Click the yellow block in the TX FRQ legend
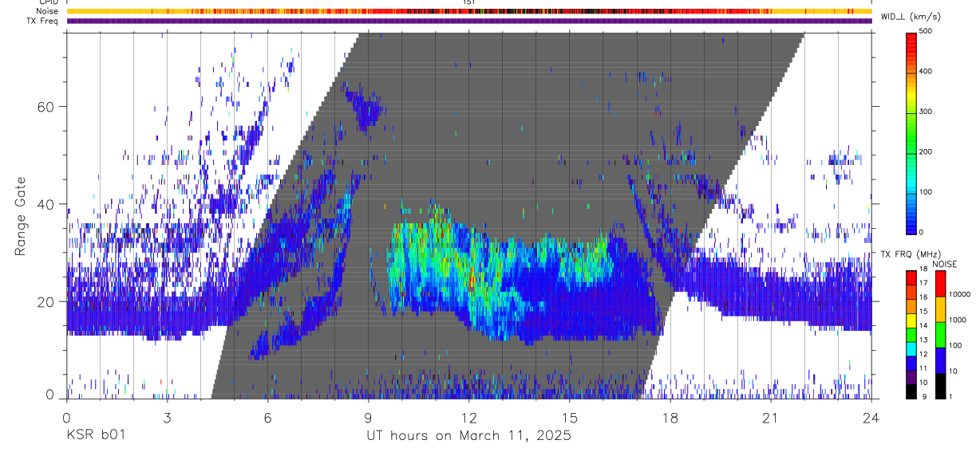Screen dimensions: 980x452 [911, 319]
